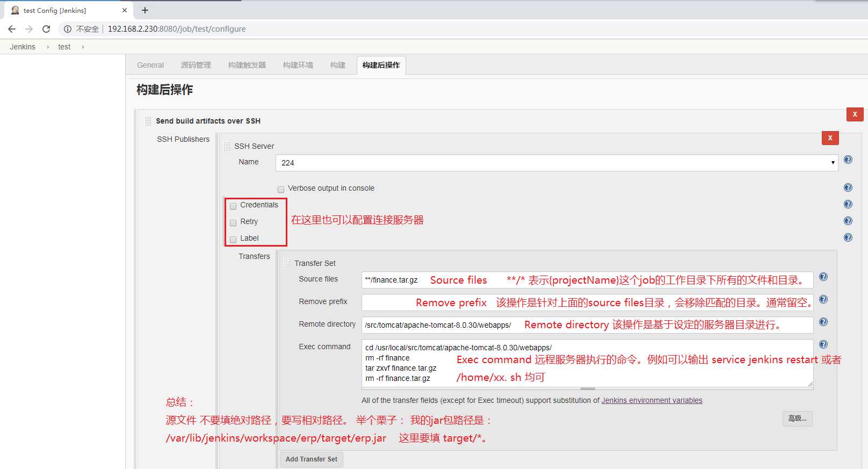Grab the Send build artifacts drag handle
868x469 pixels.
(148, 121)
